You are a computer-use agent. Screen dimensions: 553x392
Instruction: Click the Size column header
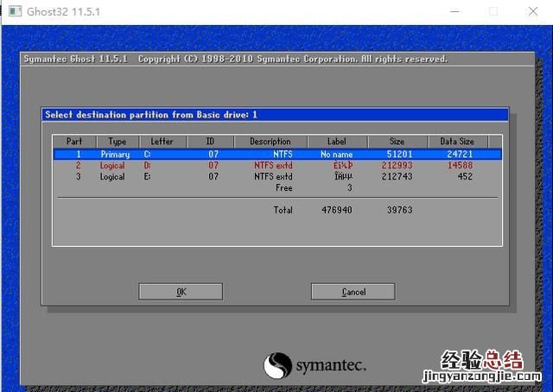point(397,142)
